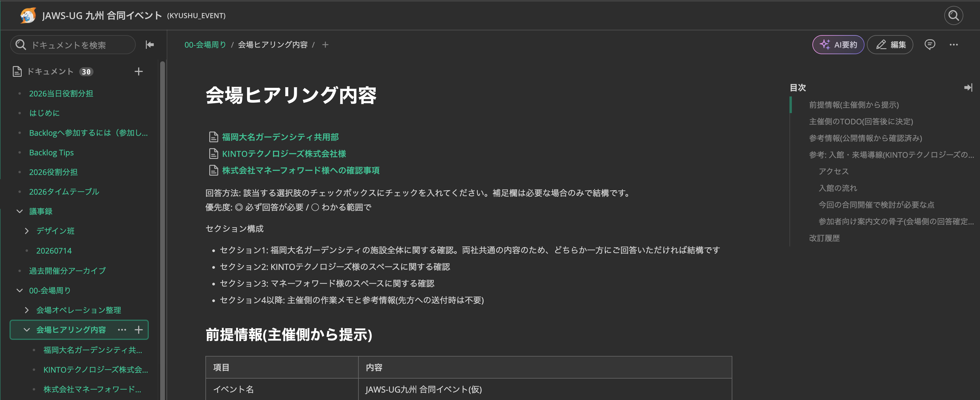
Task: Expand the 会場オペレーション整理 tree node
Action: 26,310
